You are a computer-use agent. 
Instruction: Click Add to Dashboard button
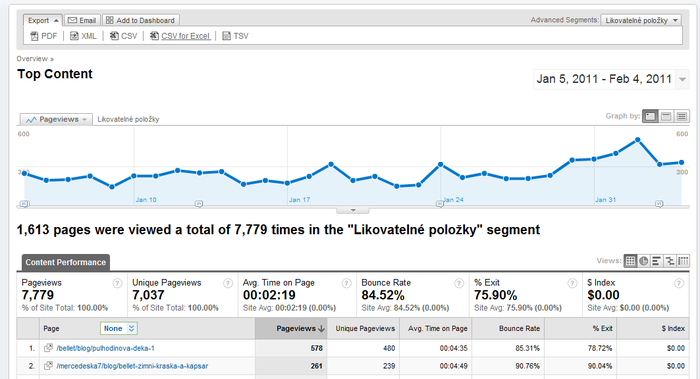click(141, 21)
